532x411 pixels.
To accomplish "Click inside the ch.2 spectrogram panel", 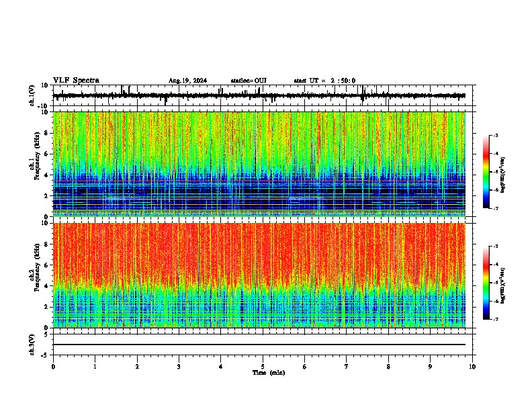I will tap(259, 275).
